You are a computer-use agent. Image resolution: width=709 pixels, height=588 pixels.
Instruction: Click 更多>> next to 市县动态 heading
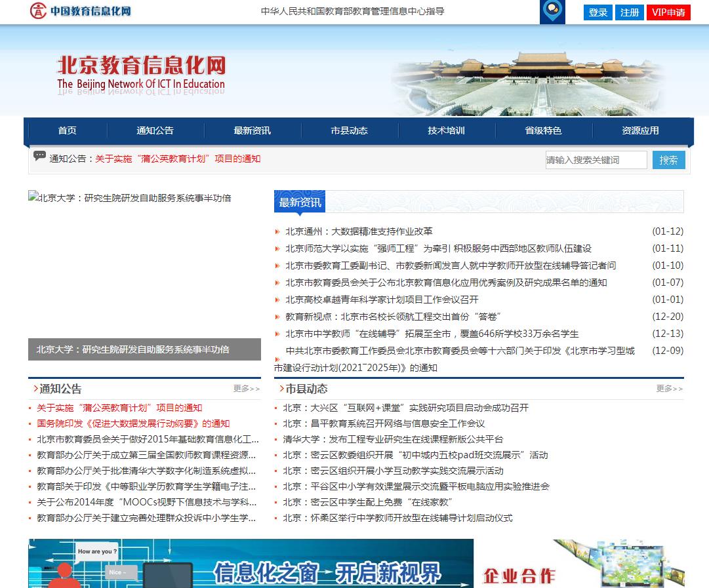[669, 389]
